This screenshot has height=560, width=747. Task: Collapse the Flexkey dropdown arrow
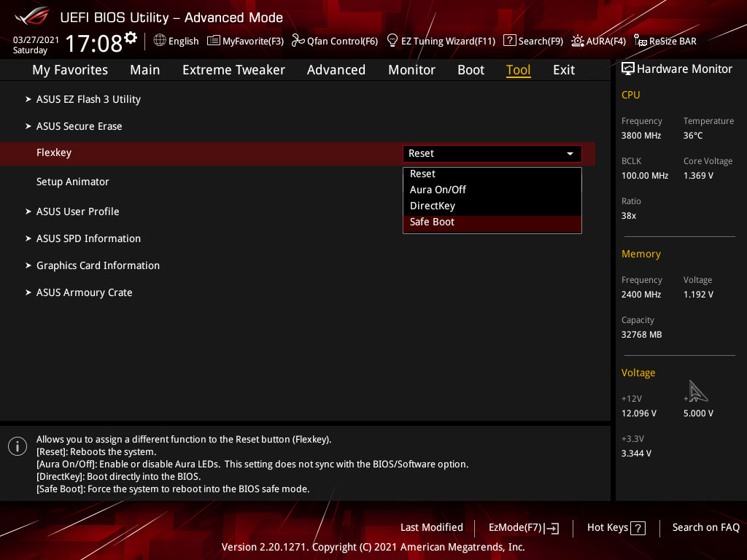coord(570,154)
